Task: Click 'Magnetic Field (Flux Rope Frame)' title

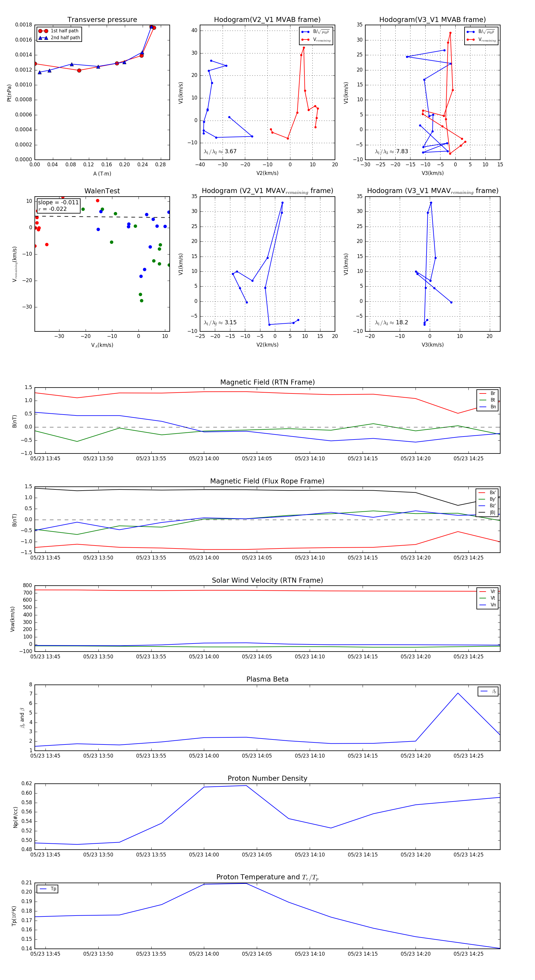Action: 267,481
